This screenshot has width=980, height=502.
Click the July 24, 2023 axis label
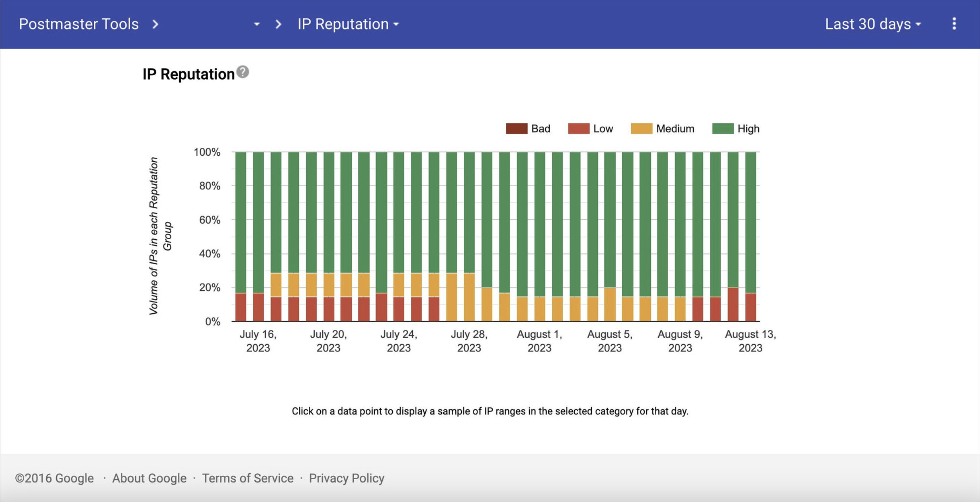pyautogui.click(x=399, y=341)
